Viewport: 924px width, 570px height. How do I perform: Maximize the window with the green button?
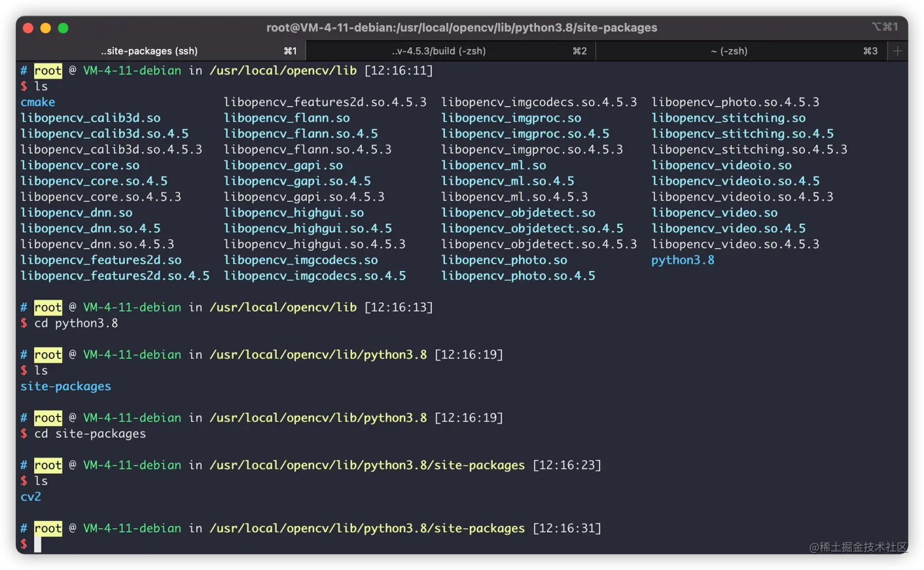[x=63, y=28]
